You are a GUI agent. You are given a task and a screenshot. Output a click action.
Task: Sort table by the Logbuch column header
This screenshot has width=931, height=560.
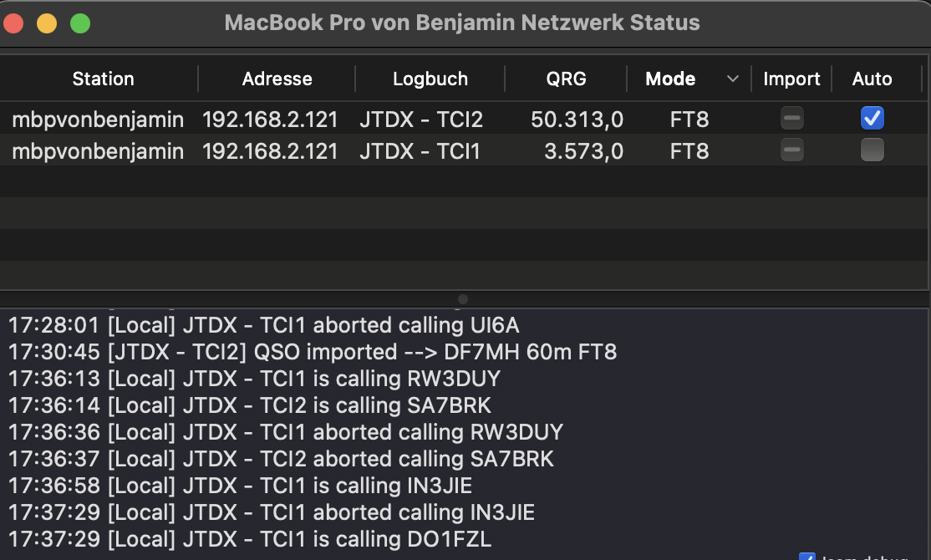click(x=430, y=79)
